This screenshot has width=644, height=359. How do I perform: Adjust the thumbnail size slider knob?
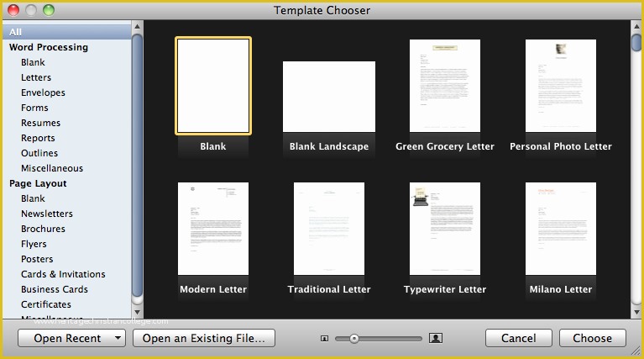click(x=354, y=339)
